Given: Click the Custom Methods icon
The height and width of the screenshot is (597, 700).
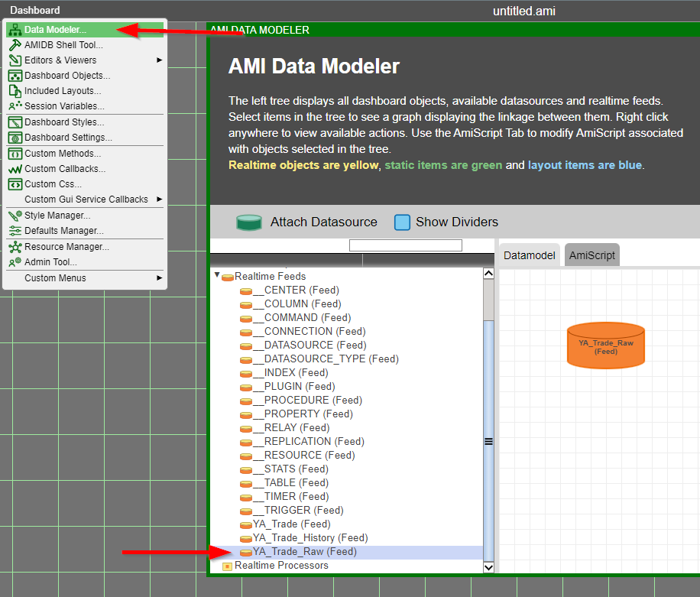Looking at the screenshot, I should coord(15,154).
